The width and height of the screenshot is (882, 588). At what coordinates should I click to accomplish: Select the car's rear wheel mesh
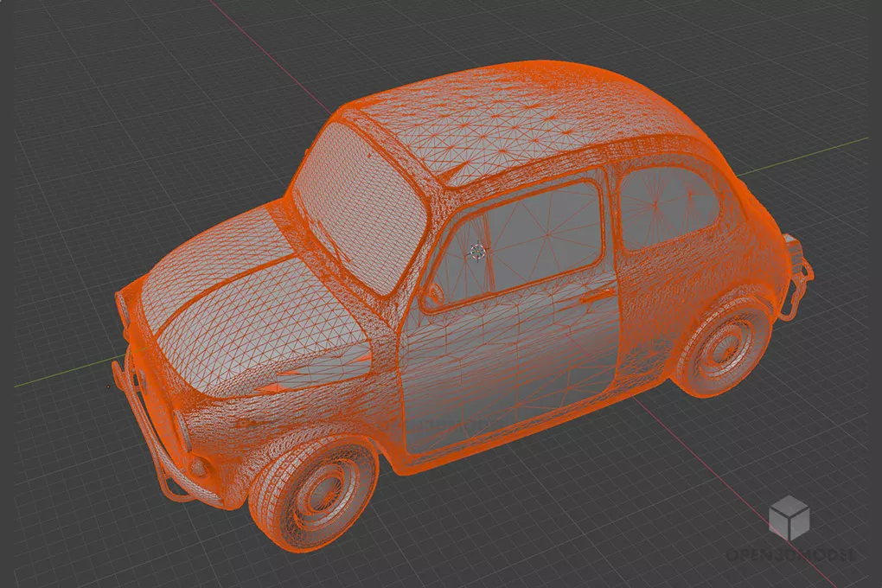coord(720,346)
